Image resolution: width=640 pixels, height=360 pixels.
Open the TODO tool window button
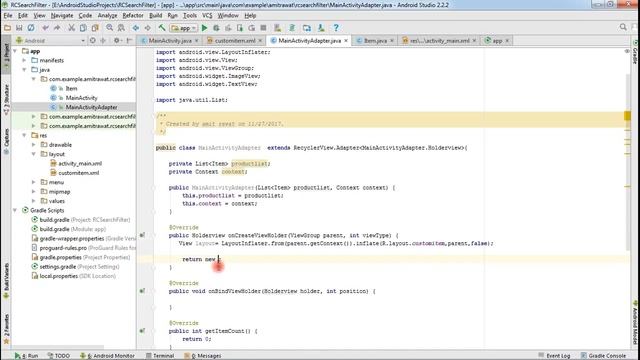[x=59, y=356]
